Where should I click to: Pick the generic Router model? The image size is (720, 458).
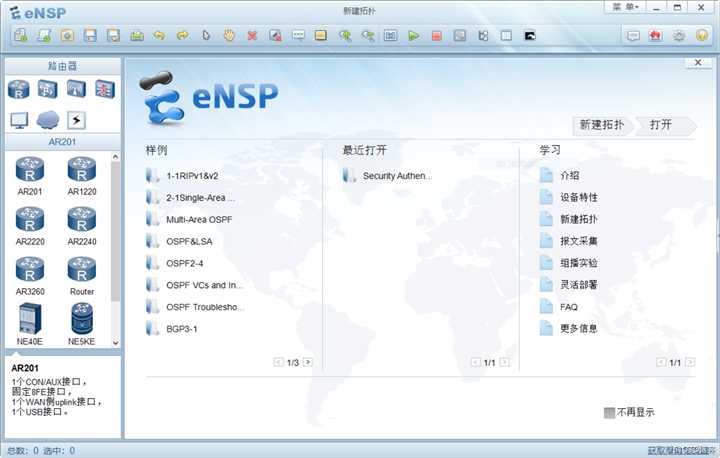coord(82,276)
